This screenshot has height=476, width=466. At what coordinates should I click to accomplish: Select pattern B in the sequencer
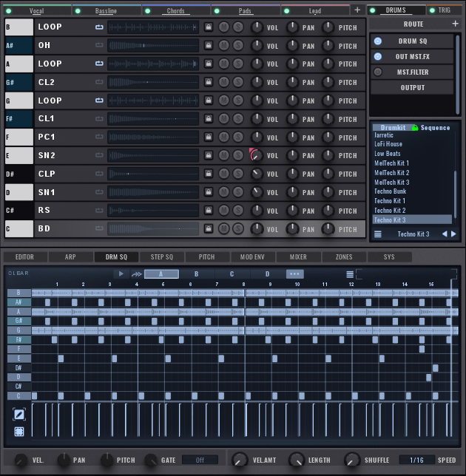pyautogui.click(x=196, y=274)
